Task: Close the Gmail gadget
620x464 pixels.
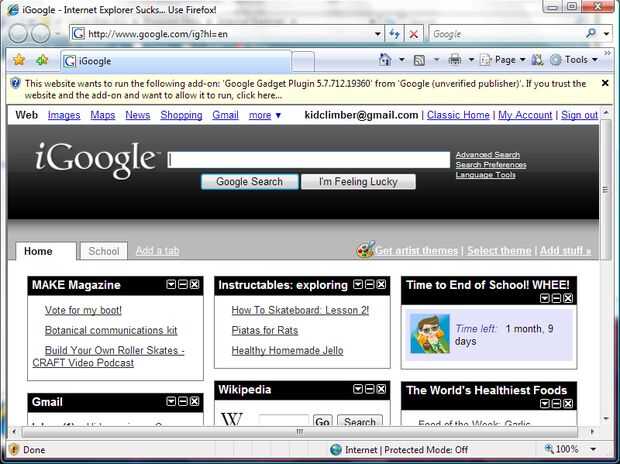Action: click(194, 402)
